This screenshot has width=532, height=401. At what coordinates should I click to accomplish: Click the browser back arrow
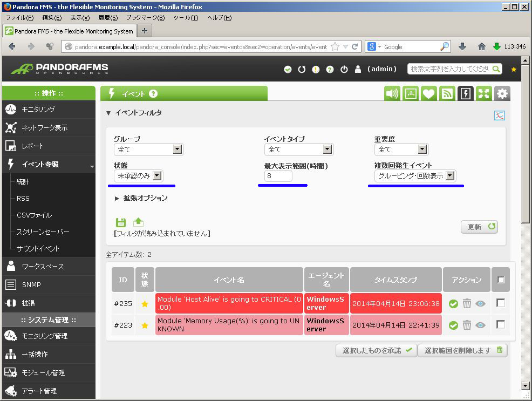coord(12,46)
